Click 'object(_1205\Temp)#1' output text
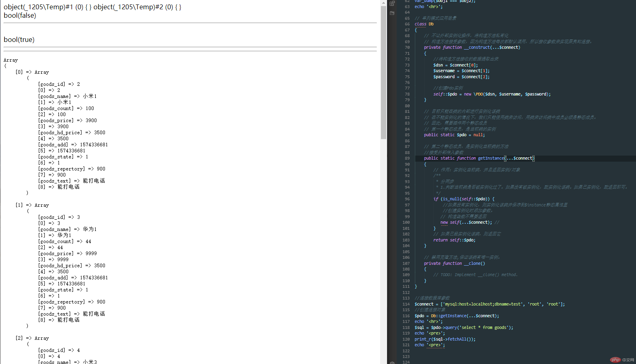The image size is (636, 364). coord(38,7)
